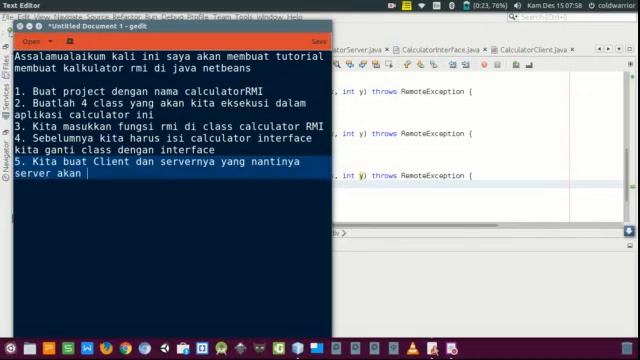Screen dimensions: 640x360
Task: Create a new document in gedit
Action: tap(70, 41)
